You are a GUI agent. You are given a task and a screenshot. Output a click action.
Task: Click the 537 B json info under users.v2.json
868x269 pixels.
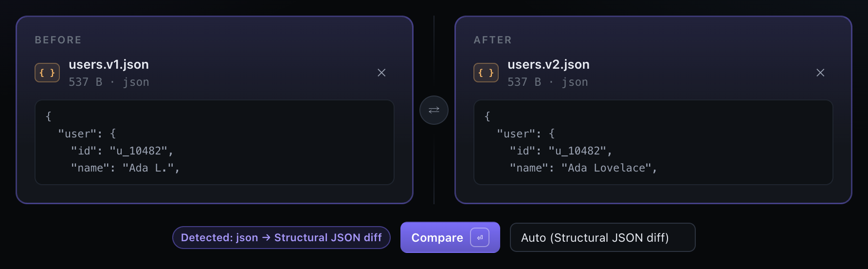(x=548, y=82)
